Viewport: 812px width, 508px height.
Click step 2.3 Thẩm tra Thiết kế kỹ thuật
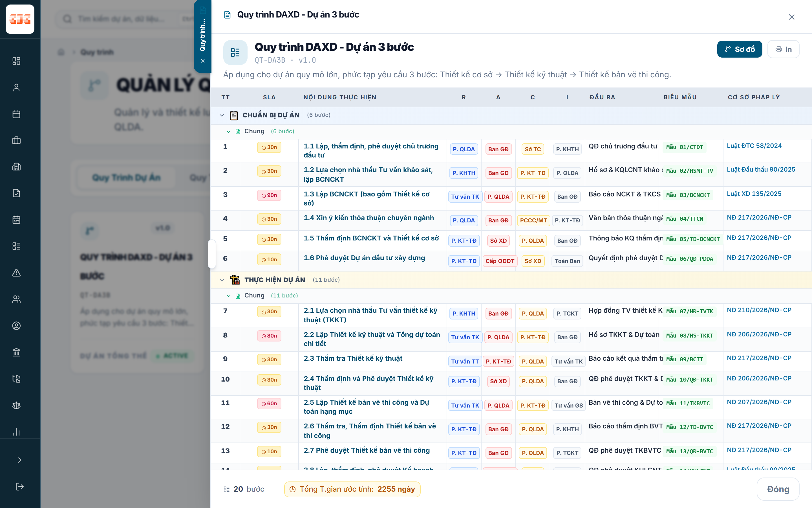click(x=353, y=358)
